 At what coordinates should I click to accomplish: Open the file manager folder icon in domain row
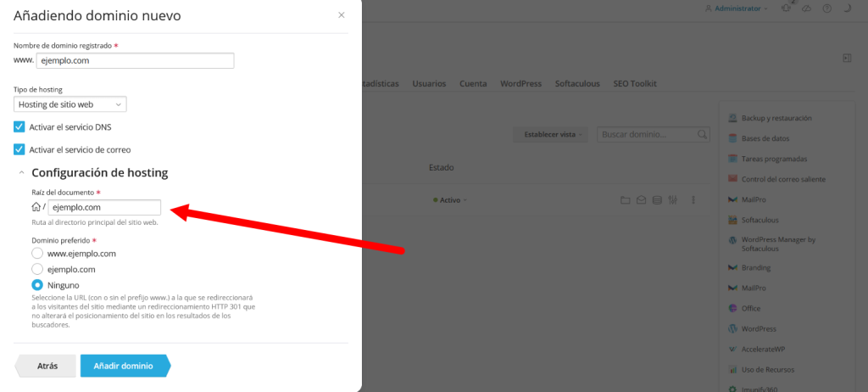point(626,200)
